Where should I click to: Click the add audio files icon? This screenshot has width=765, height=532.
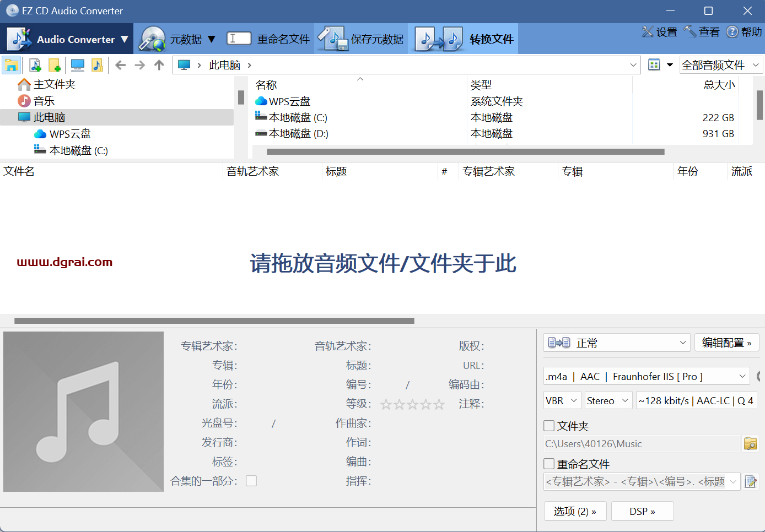pyautogui.click(x=35, y=66)
